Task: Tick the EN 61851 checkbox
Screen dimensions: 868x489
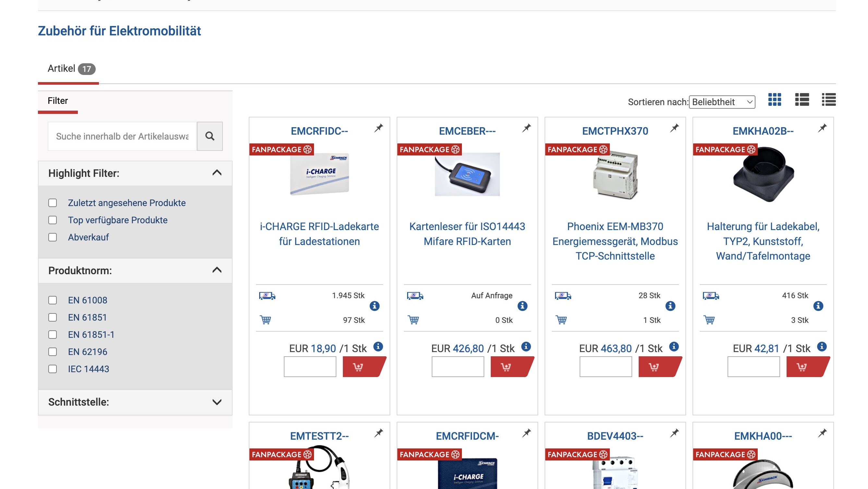Action: tap(53, 317)
